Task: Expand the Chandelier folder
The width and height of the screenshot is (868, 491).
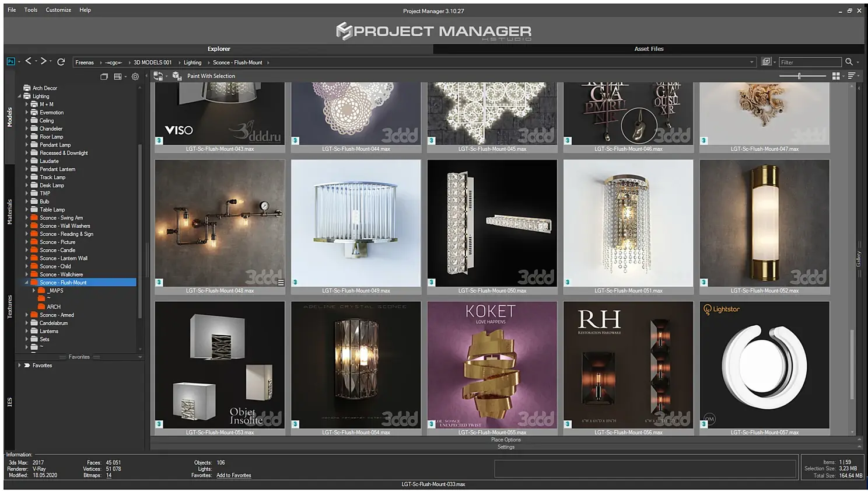Action: pyautogui.click(x=26, y=128)
